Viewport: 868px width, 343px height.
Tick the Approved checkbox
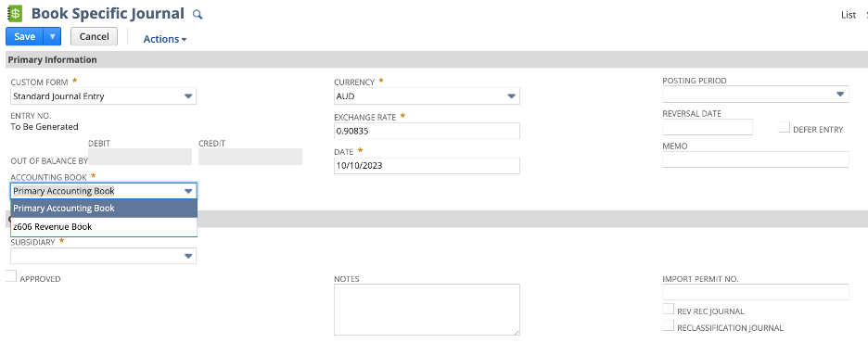[11, 276]
